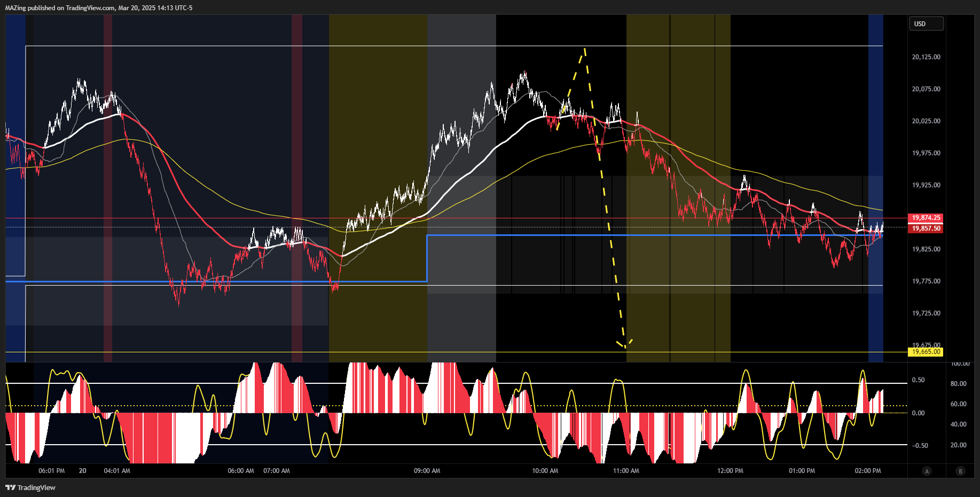Click the 01:00 PM time label
The height and width of the screenshot is (497, 980).
pyautogui.click(x=802, y=471)
